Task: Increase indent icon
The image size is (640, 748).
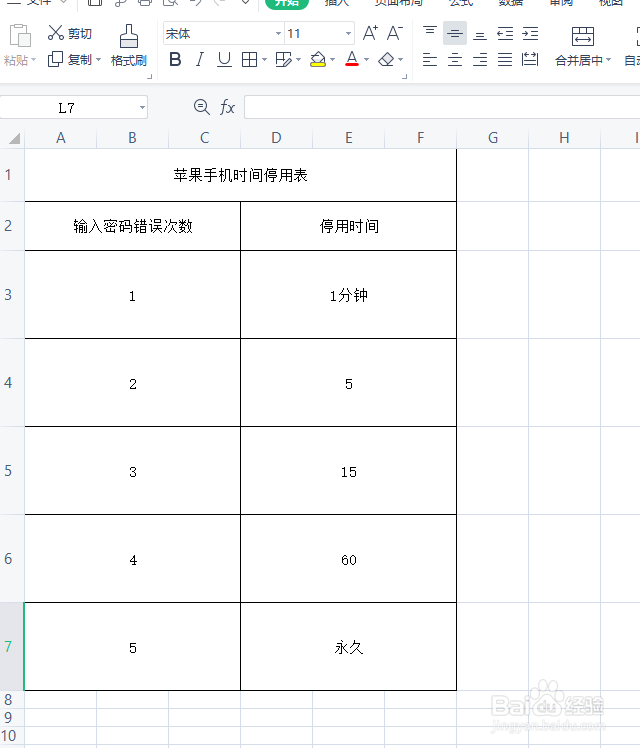Action: coord(530,33)
